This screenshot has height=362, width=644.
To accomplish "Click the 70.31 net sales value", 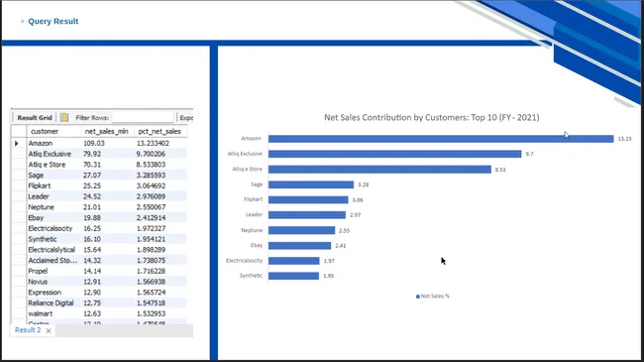I will [x=92, y=165].
